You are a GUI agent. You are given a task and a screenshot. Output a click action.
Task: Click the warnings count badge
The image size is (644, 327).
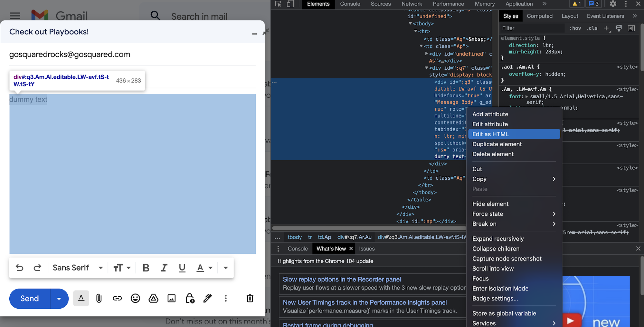click(x=577, y=4)
